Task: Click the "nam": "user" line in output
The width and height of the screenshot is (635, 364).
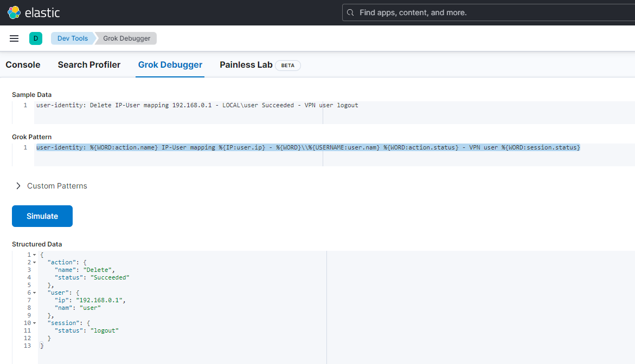Action: (78, 308)
